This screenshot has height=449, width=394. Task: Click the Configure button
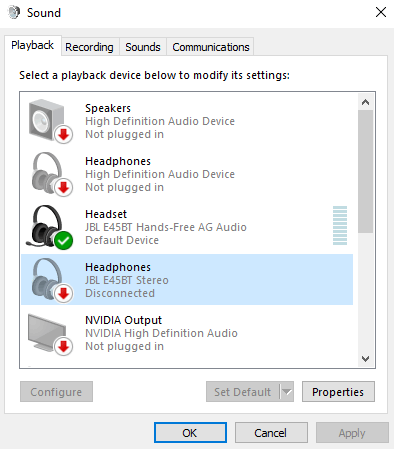(x=56, y=392)
